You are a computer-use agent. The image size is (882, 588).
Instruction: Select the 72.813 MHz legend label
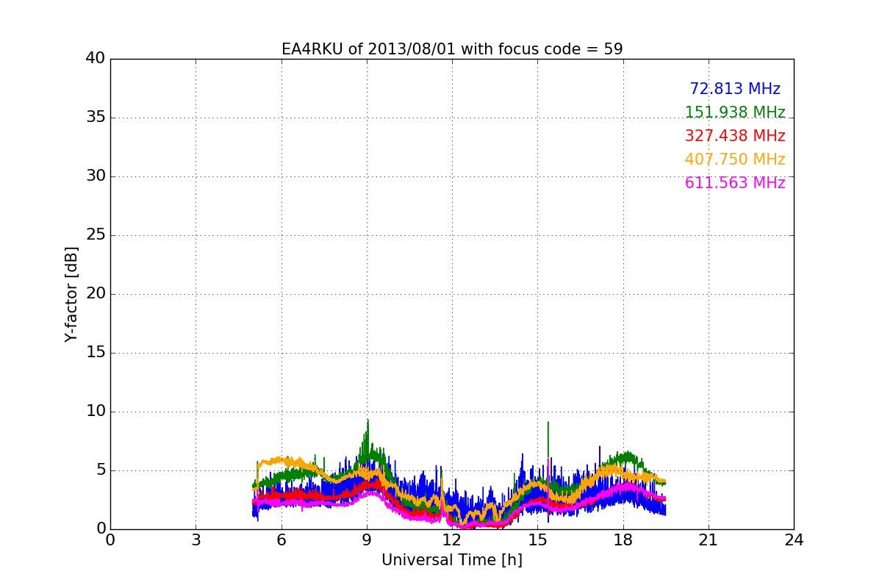[x=735, y=89]
